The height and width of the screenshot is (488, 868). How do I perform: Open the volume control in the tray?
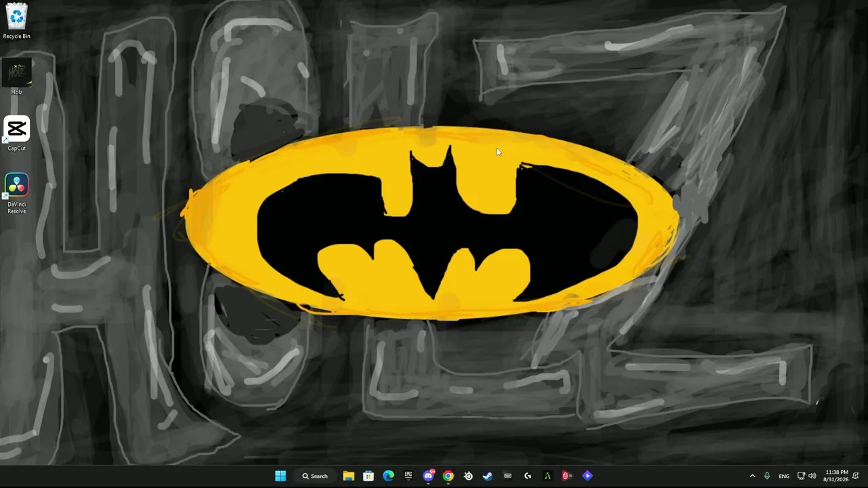pos(812,476)
